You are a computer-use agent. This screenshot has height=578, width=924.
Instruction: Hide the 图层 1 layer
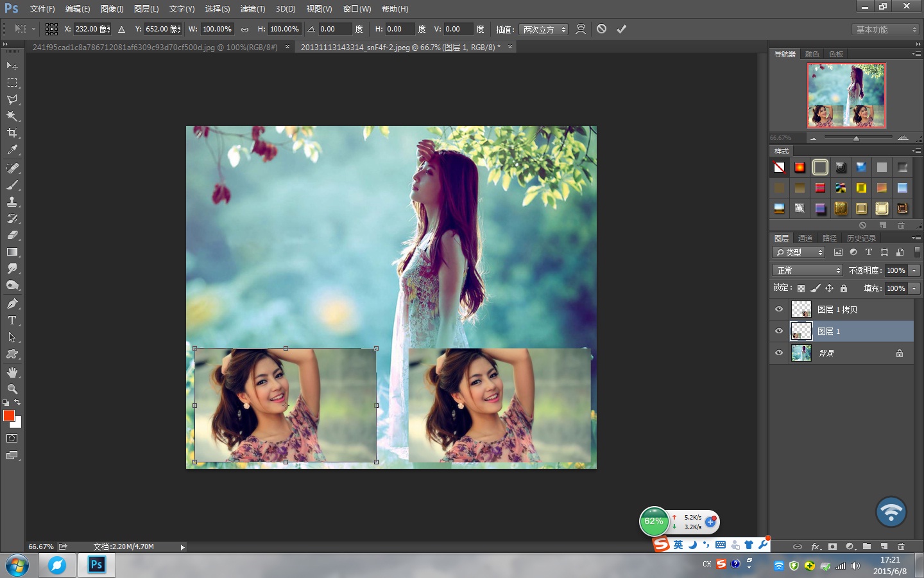coord(779,331)
